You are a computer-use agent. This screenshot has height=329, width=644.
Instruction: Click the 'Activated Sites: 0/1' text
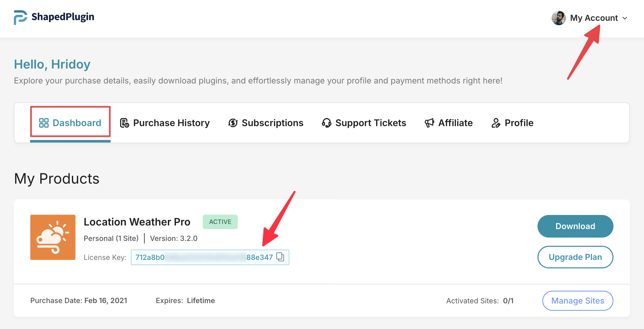tap(480, 301)
